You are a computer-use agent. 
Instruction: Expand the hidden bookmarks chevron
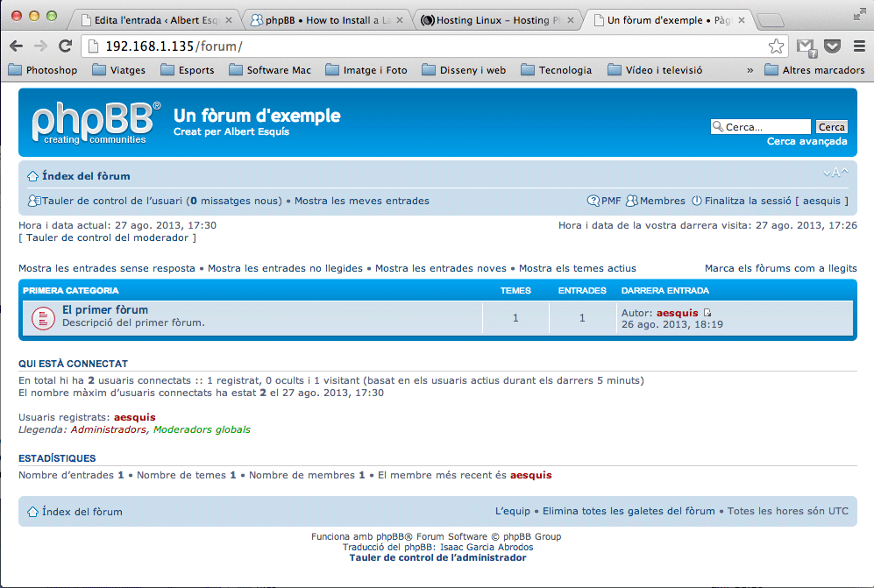(750, 70)
